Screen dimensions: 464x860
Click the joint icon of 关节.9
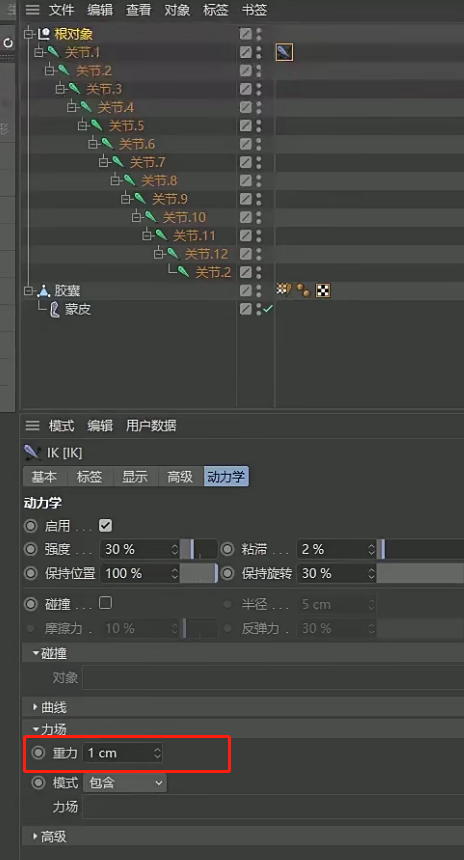pos(140,199)
